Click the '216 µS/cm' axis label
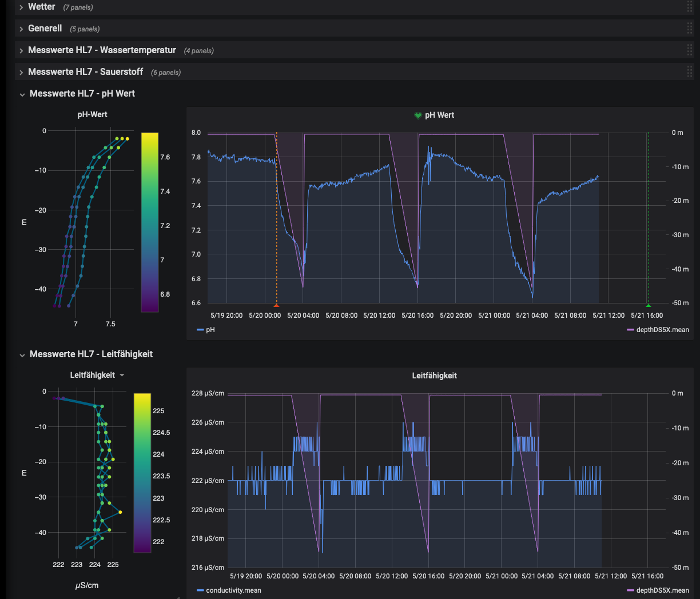This screenshot has width=700, height=599. pos(208,568)
